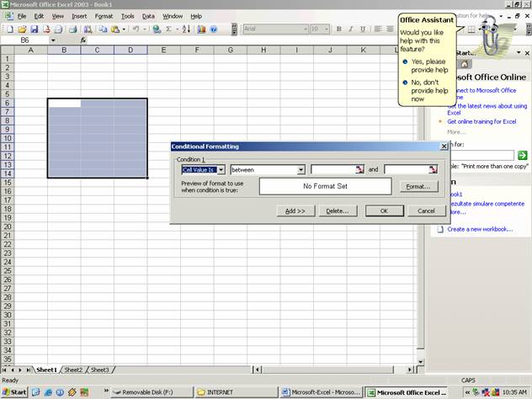532x399 pixels.
Task: Click the Paste icon in the toolbar
Action: click(x=115, y=29)
